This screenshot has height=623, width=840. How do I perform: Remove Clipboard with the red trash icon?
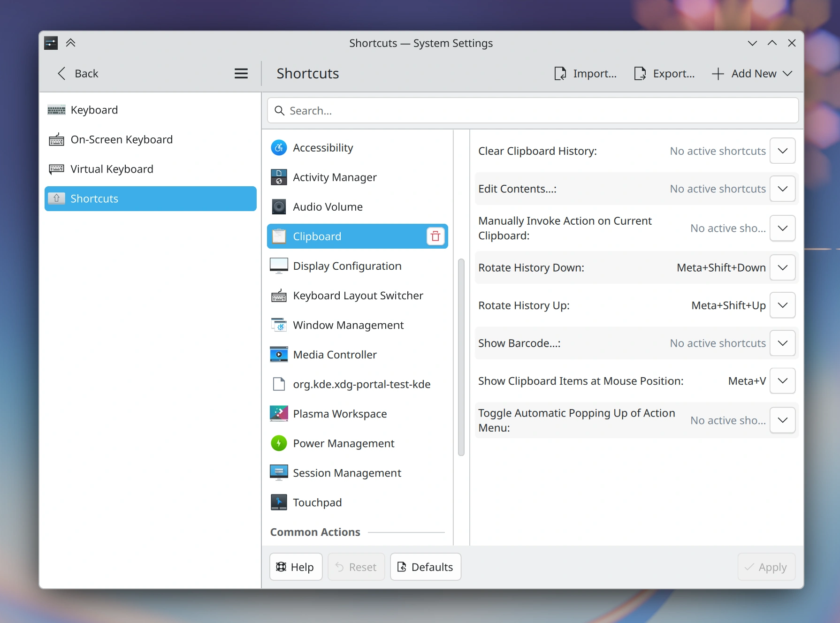click(x=435, y=236)
